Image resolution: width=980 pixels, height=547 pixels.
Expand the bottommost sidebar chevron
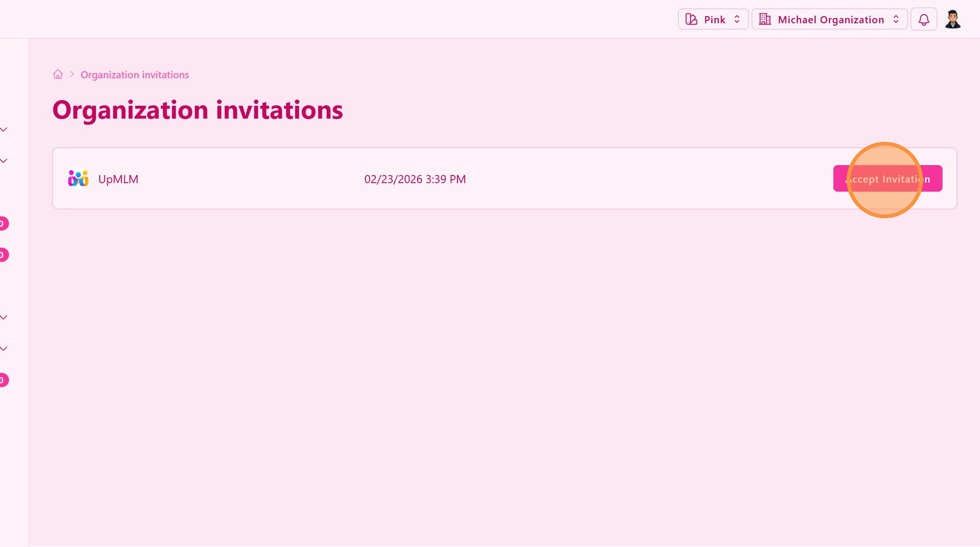pos(4,349)
